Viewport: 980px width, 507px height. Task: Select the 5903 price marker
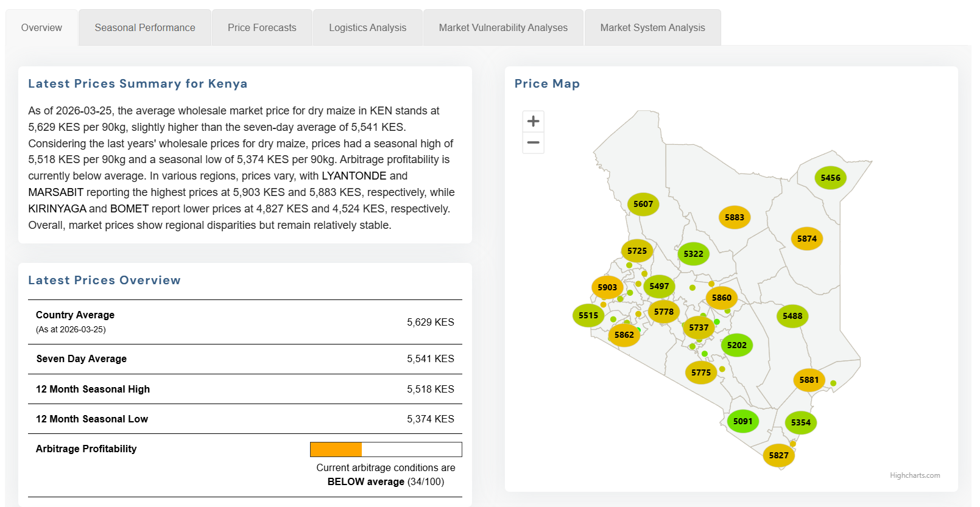point(607,287)
